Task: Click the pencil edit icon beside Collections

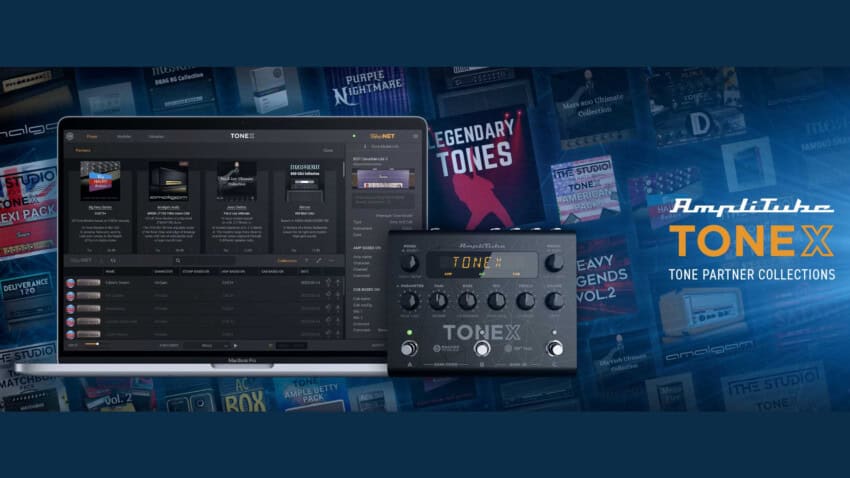Action: (319, 261)
